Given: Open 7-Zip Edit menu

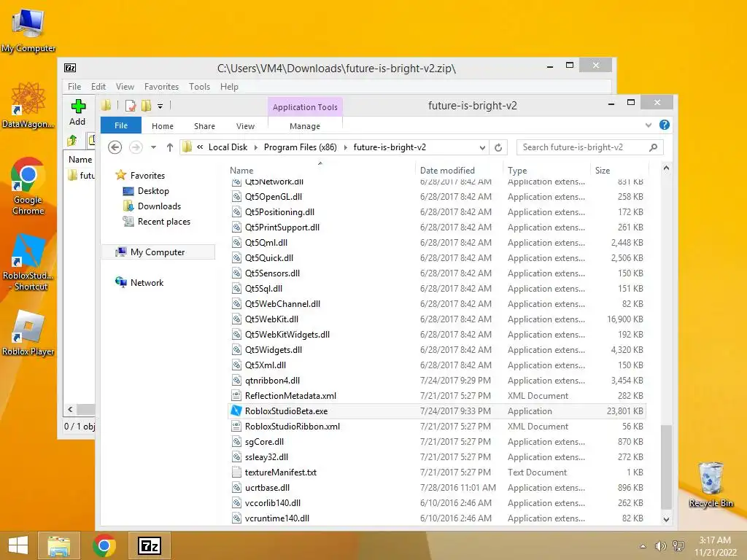Looking at the screenshot, I should pyautogui.click(x=98, y=87).
